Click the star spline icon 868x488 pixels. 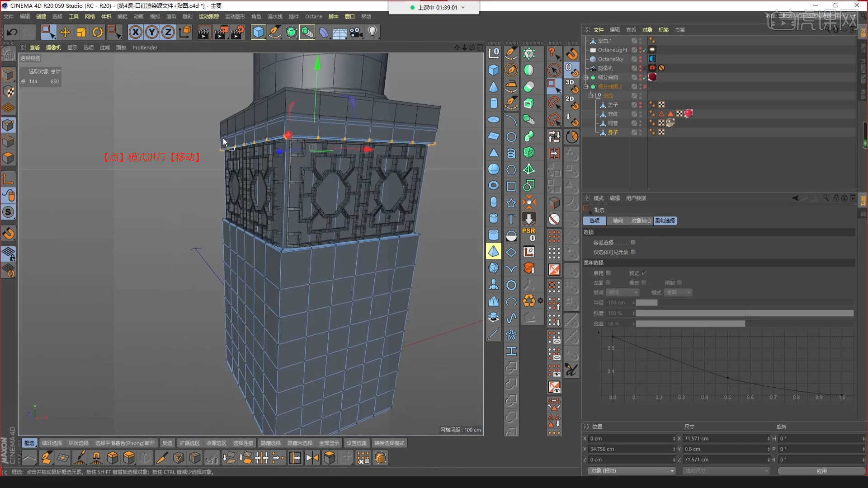pos(511,202)
